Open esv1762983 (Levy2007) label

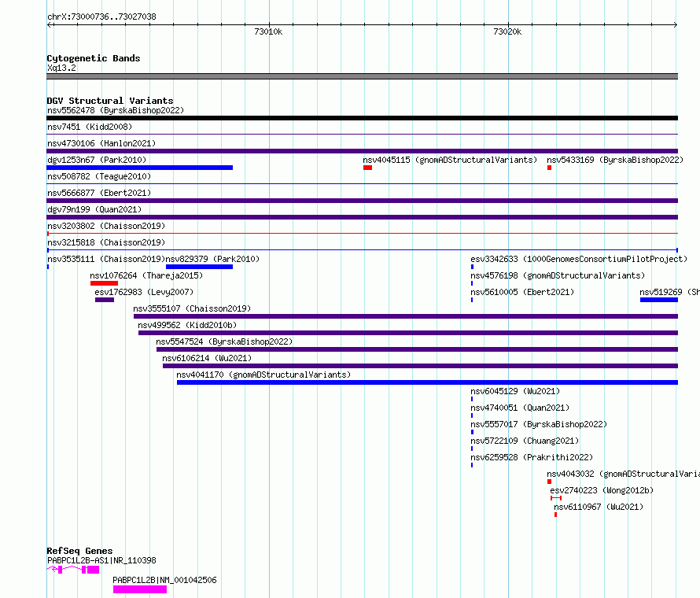tap(144, 292)
